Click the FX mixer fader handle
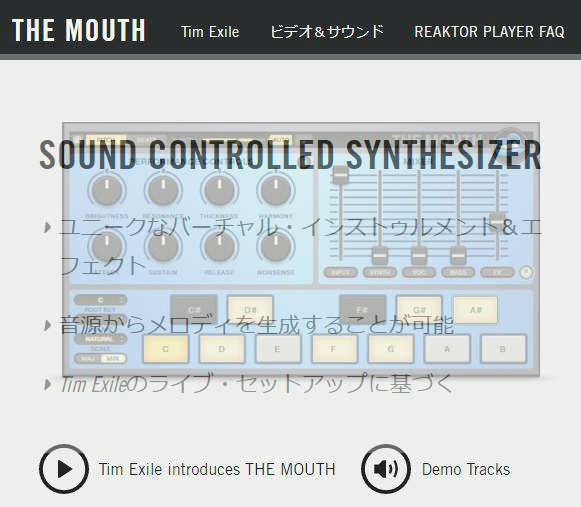The width and height of the screenshot is (581, 507). click(x=497, y=222)
